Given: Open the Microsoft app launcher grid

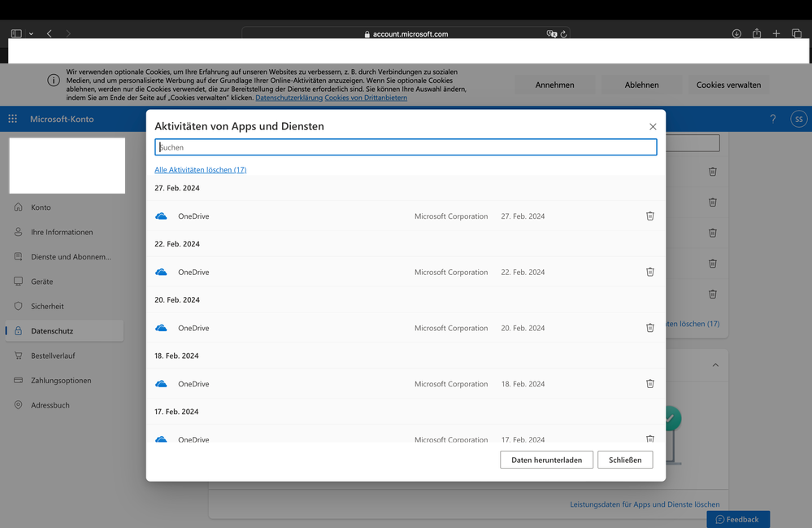Looking at the screenshot, I should (x=12, y=119).
